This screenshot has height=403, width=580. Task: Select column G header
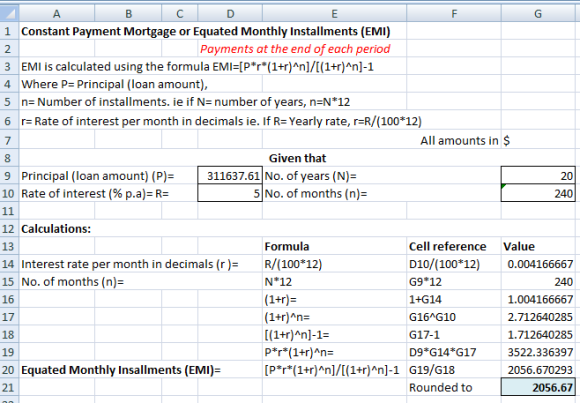(538, 14)
